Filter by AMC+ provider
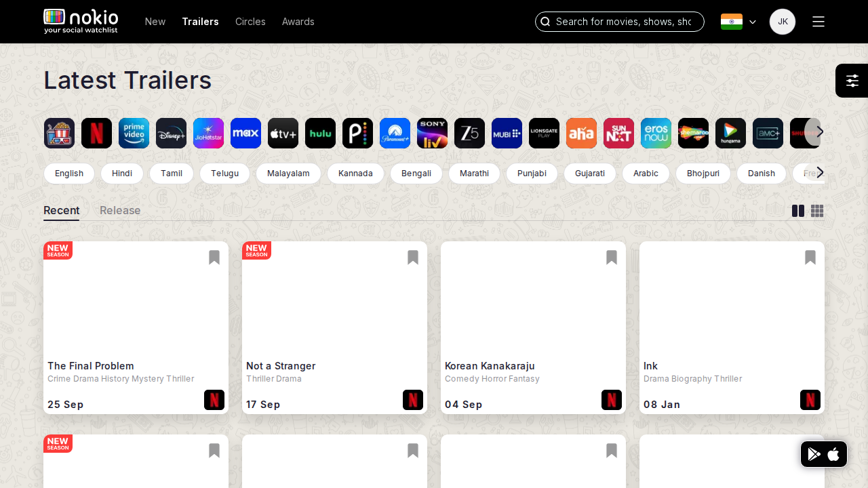This screenshot has height=488, width=868. tap(768, 133)
